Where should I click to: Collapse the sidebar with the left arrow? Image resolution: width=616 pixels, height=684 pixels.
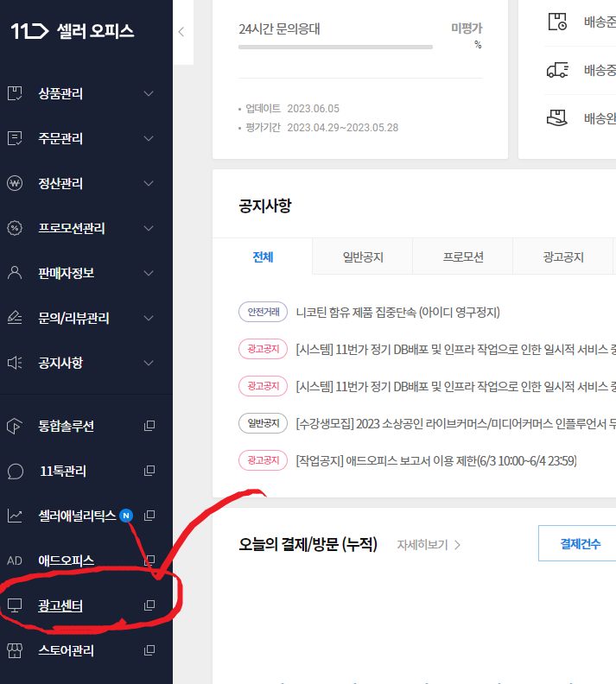[x=181, y=32]
